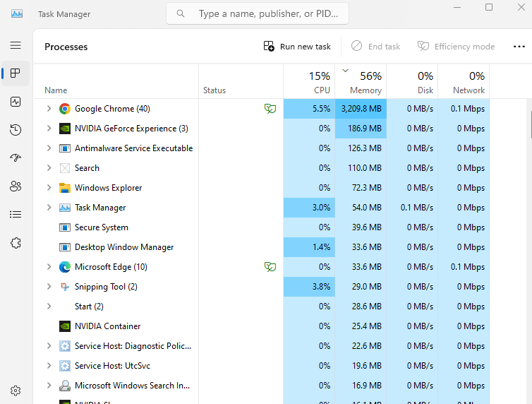
Task: Expand the Task Manager process row
Action: [49, 208]
